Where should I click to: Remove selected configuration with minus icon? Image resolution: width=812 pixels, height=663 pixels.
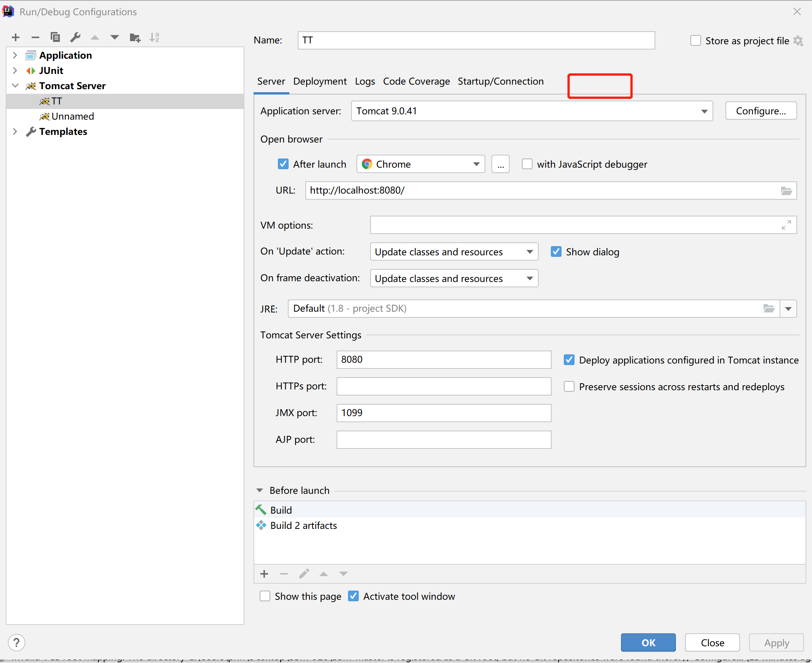click(35, 37)
